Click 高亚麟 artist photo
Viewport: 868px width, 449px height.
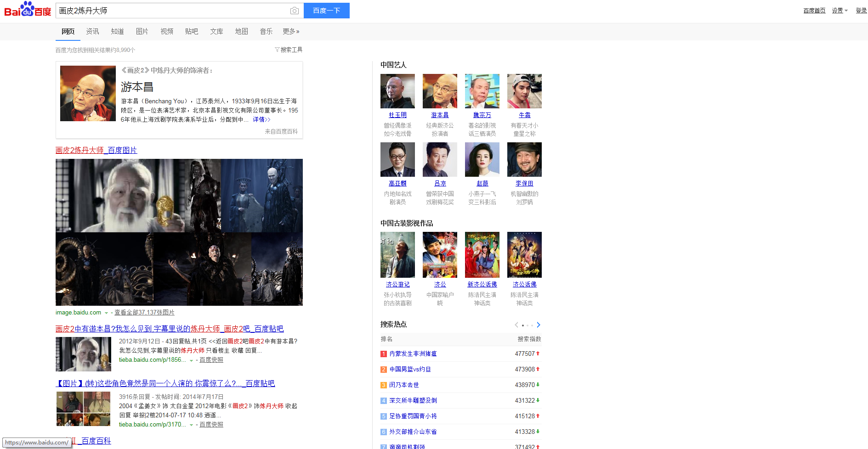coord(397,159)
